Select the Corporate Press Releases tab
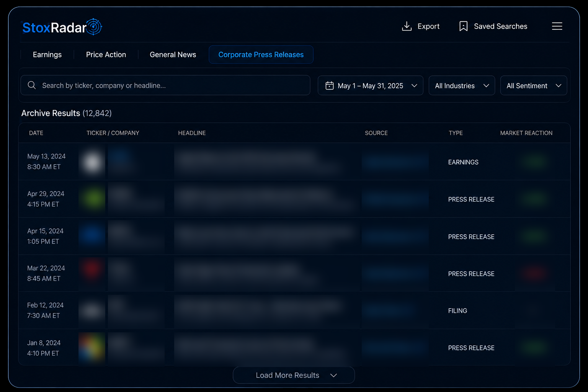 pos(261,55)
